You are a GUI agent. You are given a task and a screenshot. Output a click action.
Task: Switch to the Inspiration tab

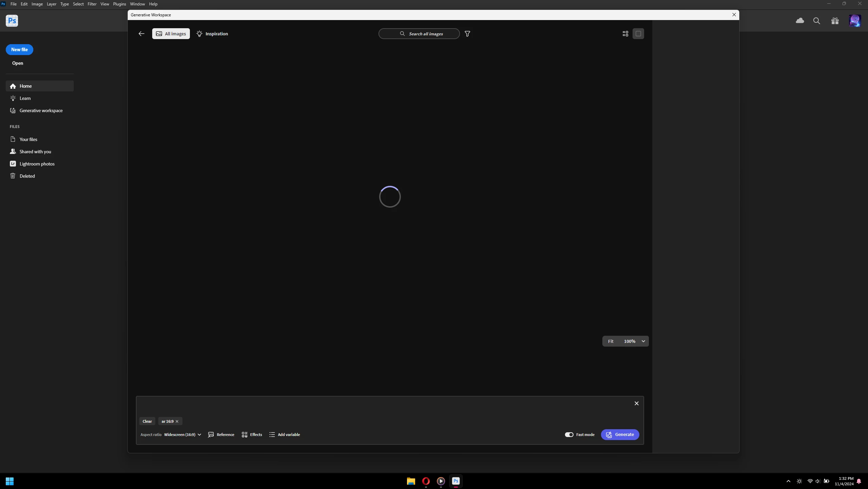pos(212,34)
